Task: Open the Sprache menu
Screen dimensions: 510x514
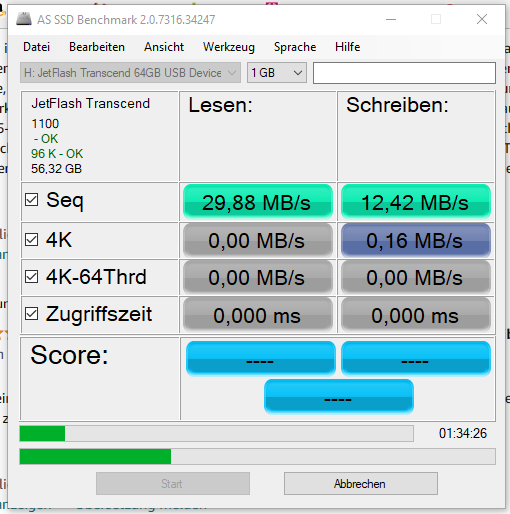Action: pyautogui.click(x=295, y=47)
